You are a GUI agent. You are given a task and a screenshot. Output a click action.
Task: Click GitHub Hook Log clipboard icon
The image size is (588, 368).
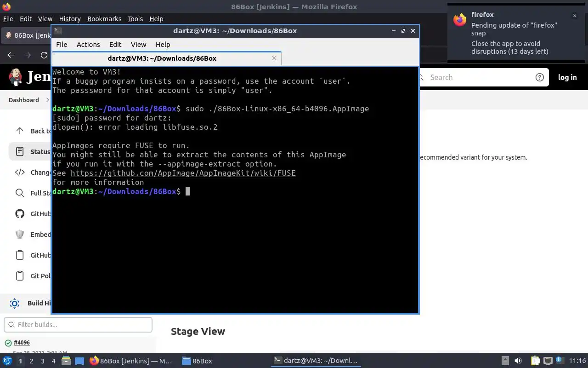point(20,255)
